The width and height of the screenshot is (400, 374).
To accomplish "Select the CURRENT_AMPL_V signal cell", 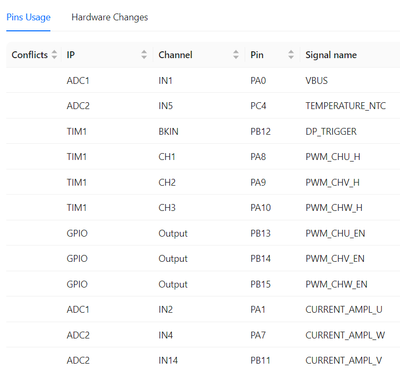I will coord(344,361).
